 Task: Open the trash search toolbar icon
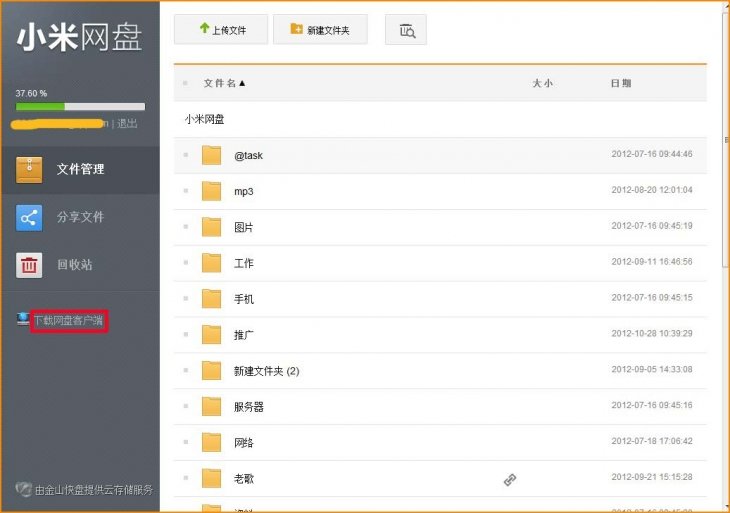pos(406,30)
